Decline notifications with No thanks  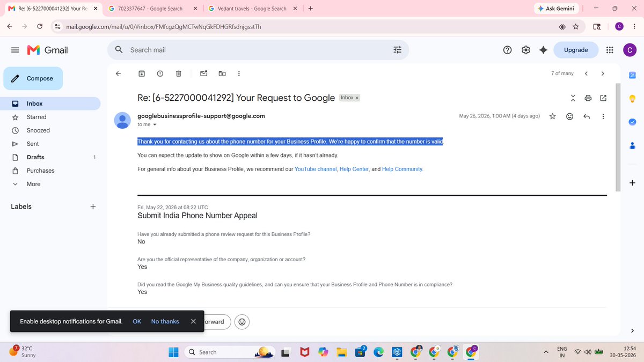[165, 321]
